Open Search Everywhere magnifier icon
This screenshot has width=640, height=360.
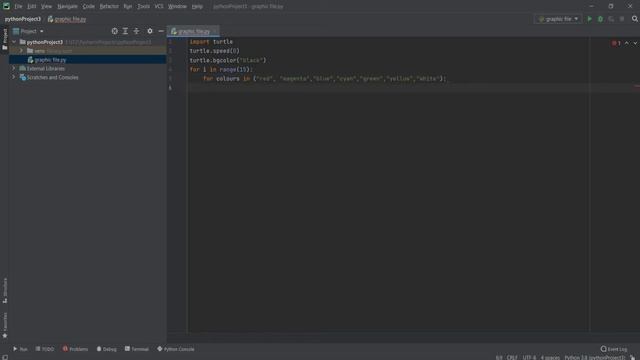pos(635,19)
